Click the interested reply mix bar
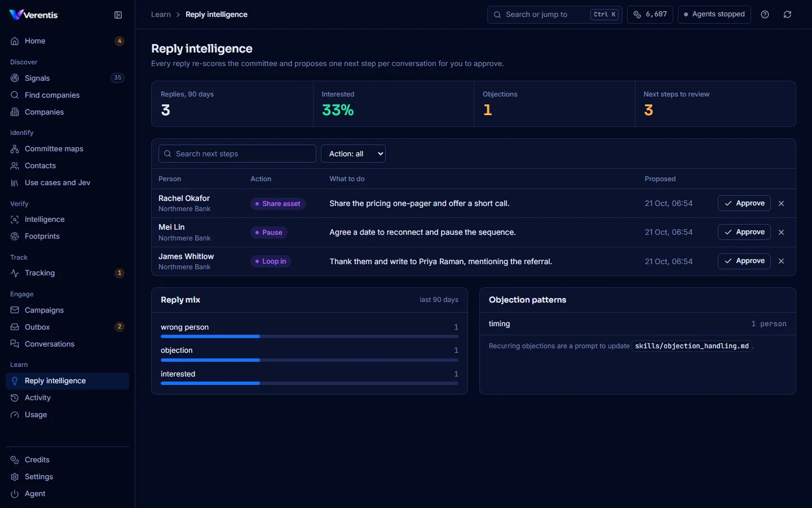 coord(310,383)
